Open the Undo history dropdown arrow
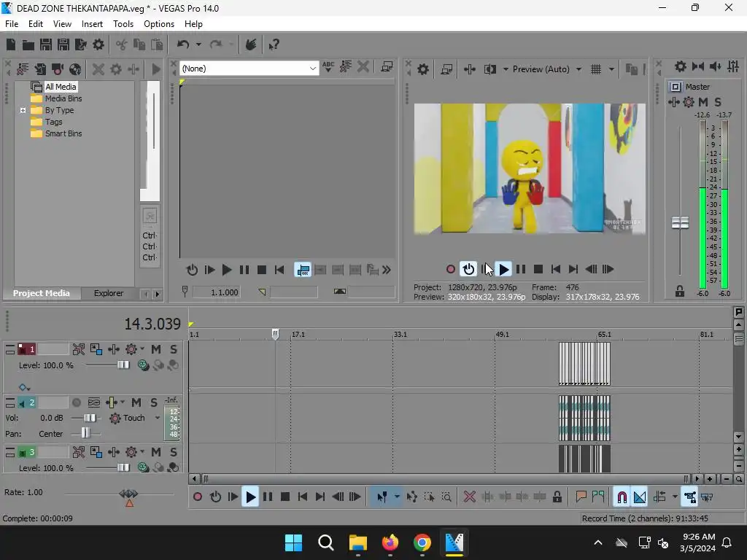Image resolution: width=747 pixels, height=560 pixels. click(198, 44)
